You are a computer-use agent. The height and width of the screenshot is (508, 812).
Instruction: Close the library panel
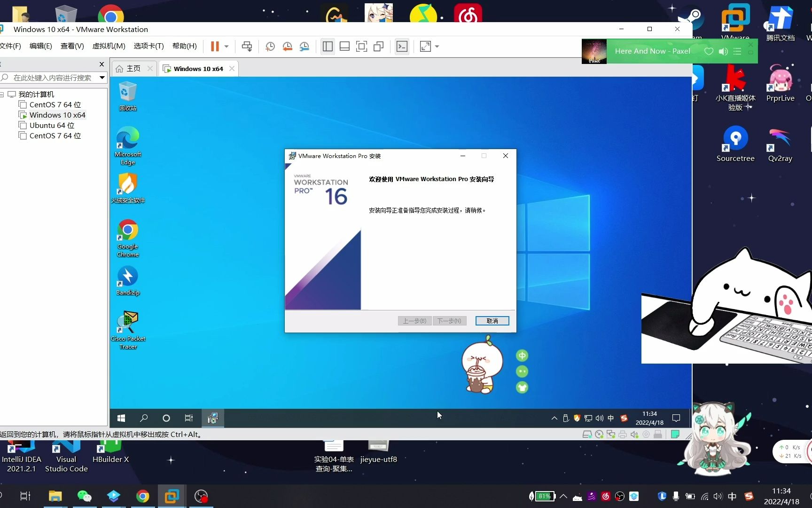point(101,64)
